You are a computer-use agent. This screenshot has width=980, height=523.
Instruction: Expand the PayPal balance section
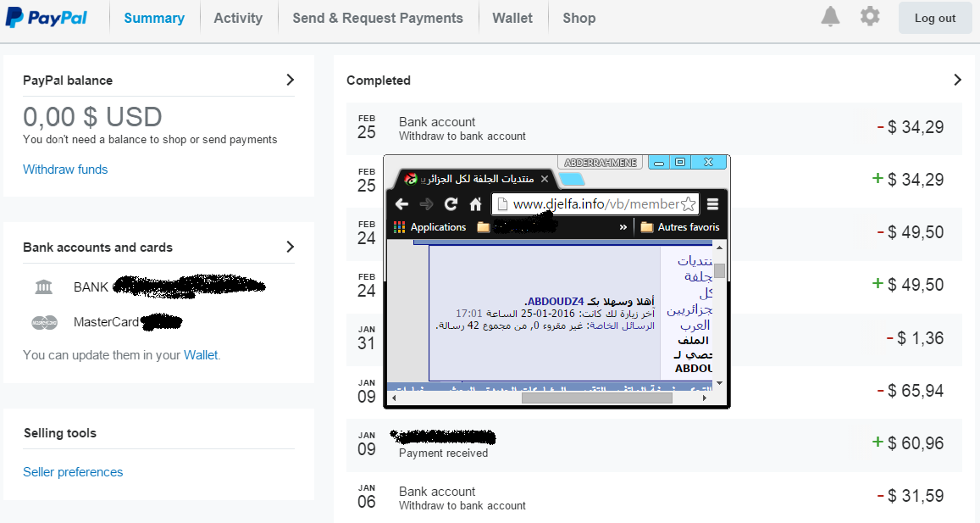pos(290,80)
